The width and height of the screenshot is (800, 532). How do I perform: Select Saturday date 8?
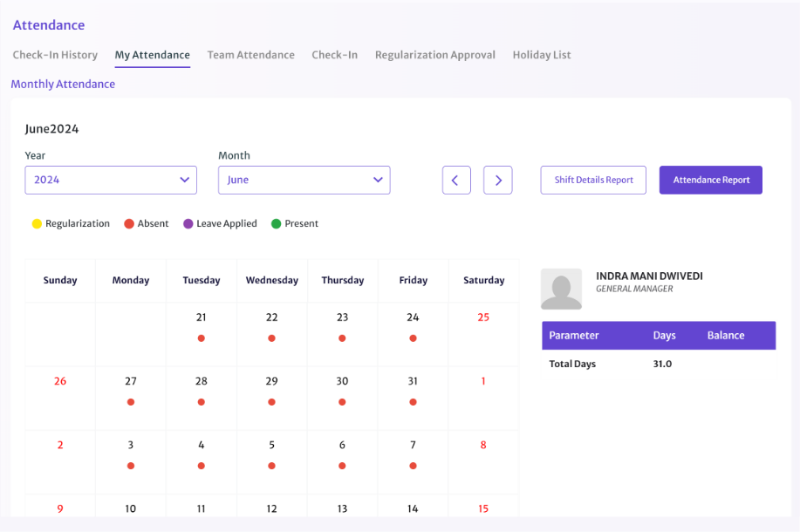(483, 445)
